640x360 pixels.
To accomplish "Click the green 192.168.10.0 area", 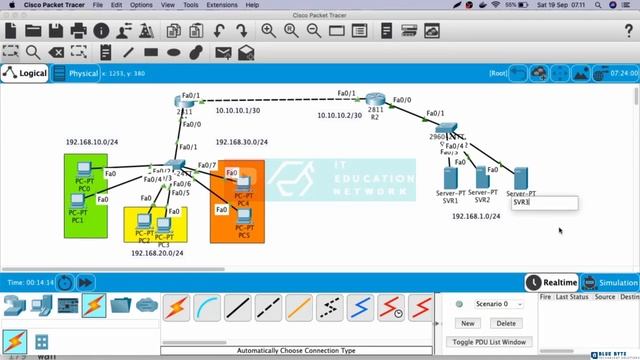I will click(x=86, y=196).
